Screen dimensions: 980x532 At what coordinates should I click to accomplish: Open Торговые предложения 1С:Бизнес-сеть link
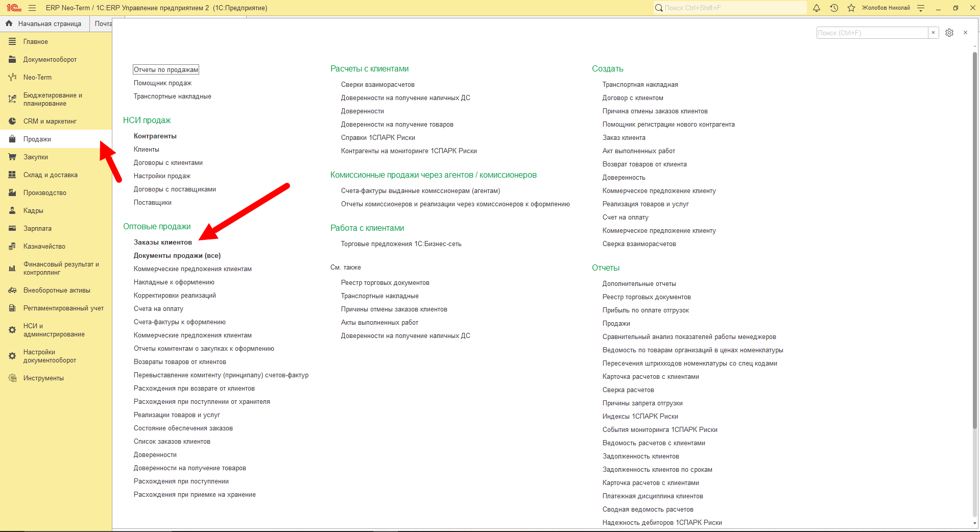tap(401, 244)
